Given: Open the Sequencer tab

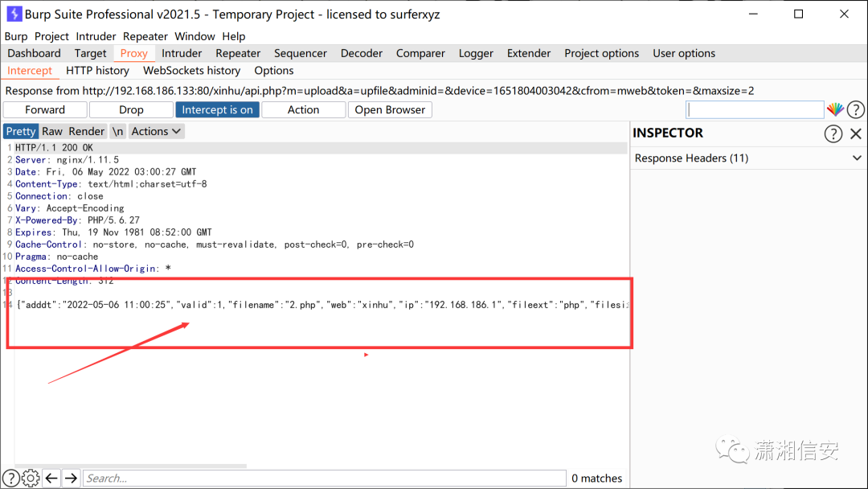Looking at the screenshot, I should click(301, 53).
